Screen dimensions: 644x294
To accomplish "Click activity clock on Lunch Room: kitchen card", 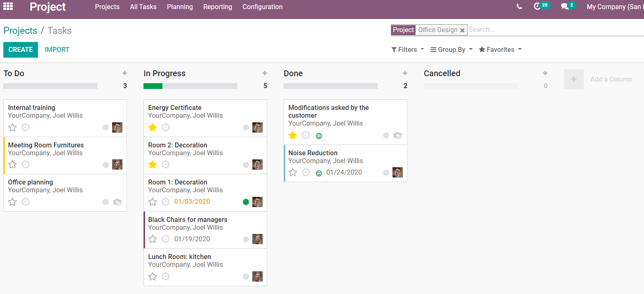I will tap(166, 276).
